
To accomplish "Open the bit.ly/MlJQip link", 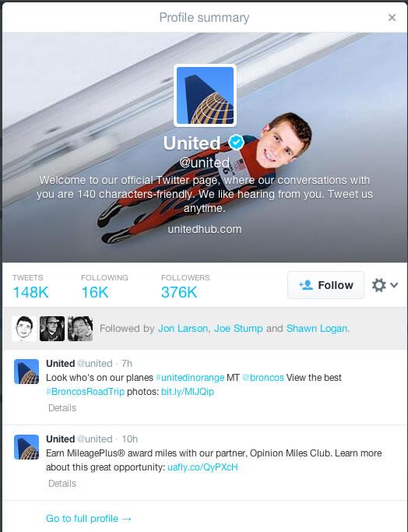I will click(188, 392).
